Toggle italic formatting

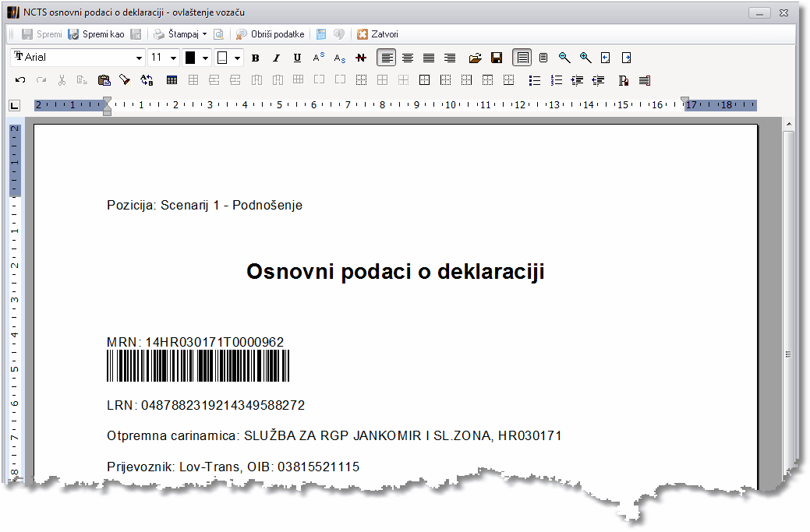[x=277, y=58]
